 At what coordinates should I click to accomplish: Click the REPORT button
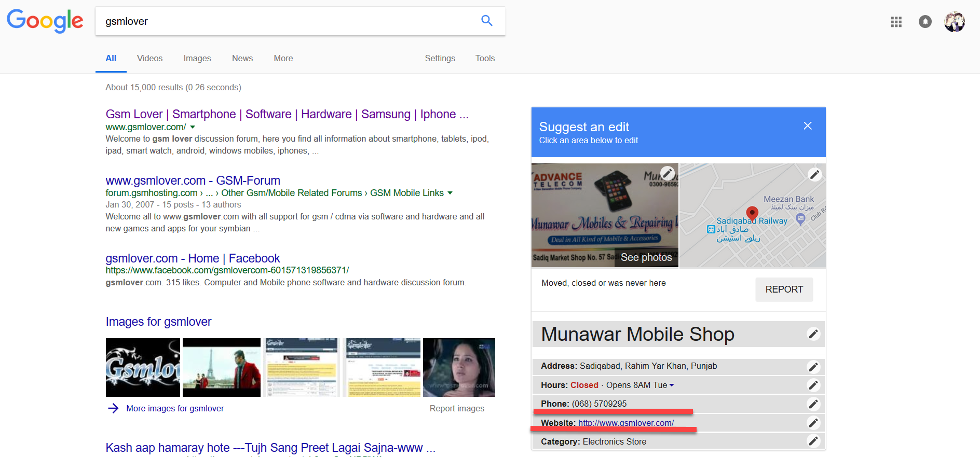[x=784, y=289]
